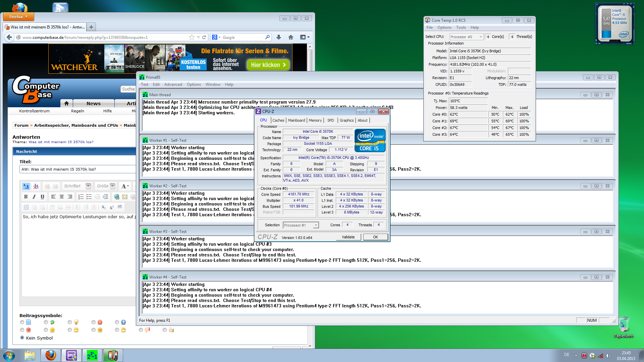Open the Papierkorb recycle bin
Image resolution: width=644 pixels, height=362 pixels.
(624, 327)
